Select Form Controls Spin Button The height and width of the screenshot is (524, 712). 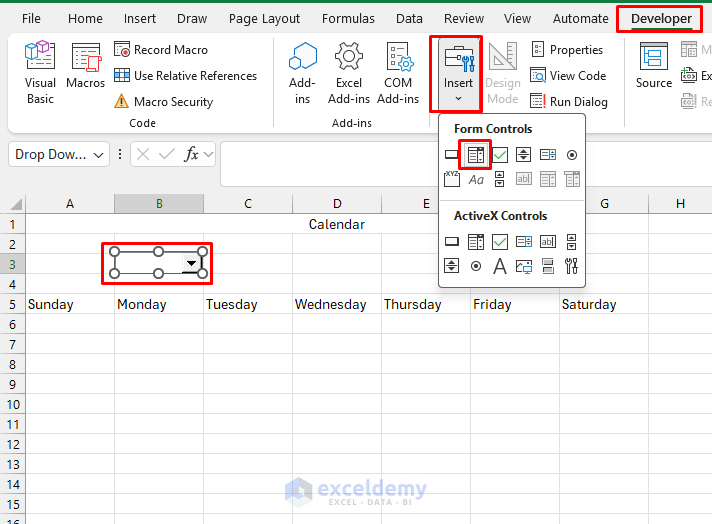coord(524,155)
